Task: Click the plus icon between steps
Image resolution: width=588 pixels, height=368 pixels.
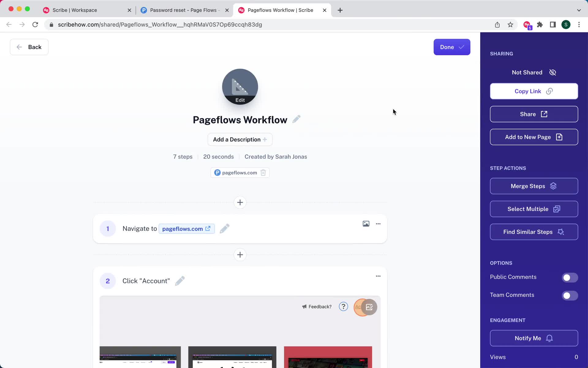Action: [240, 255]
